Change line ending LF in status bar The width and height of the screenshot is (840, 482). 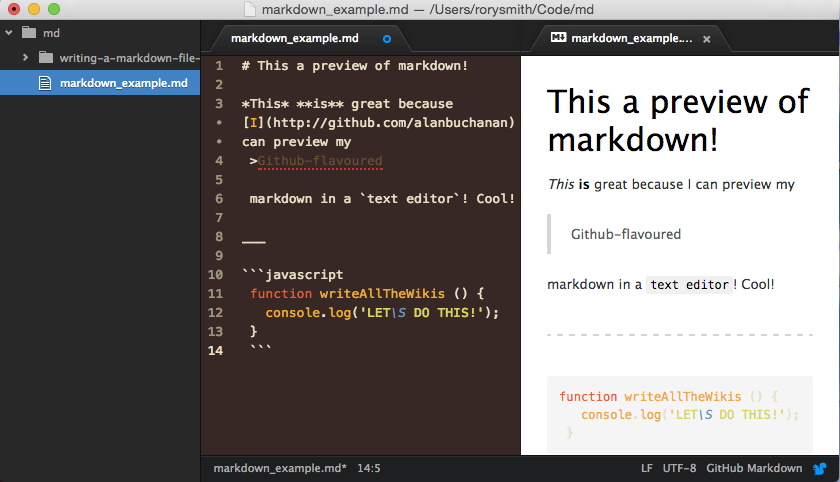click(x=647, y=468)
